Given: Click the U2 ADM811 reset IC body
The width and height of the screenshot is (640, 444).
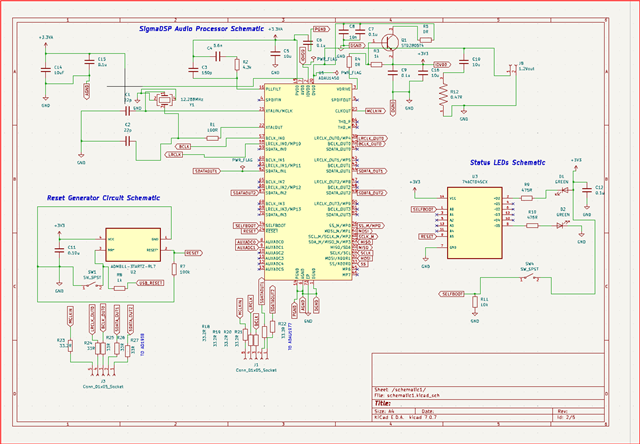Looking at the screenshot, I should (133, 244).
